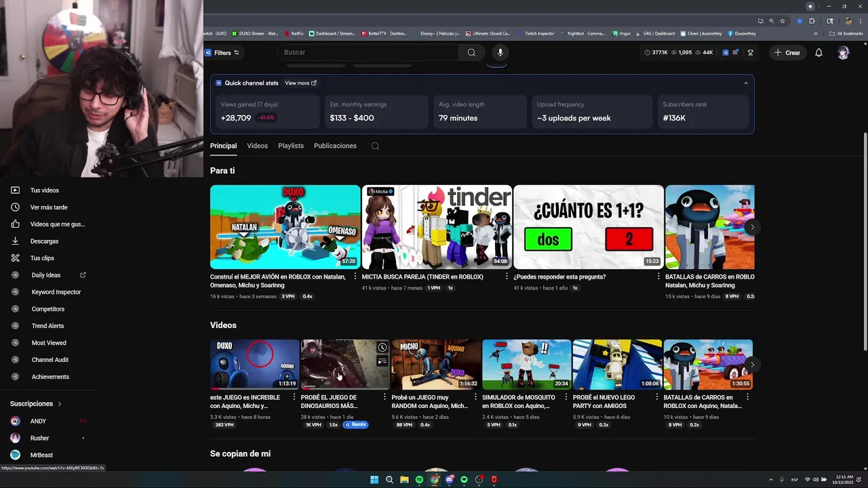Viewport: 868px width, 488px height.
Task: Open the Twitch Inspector bookmark
Action: pyautogui.click(x=536, y=33)
